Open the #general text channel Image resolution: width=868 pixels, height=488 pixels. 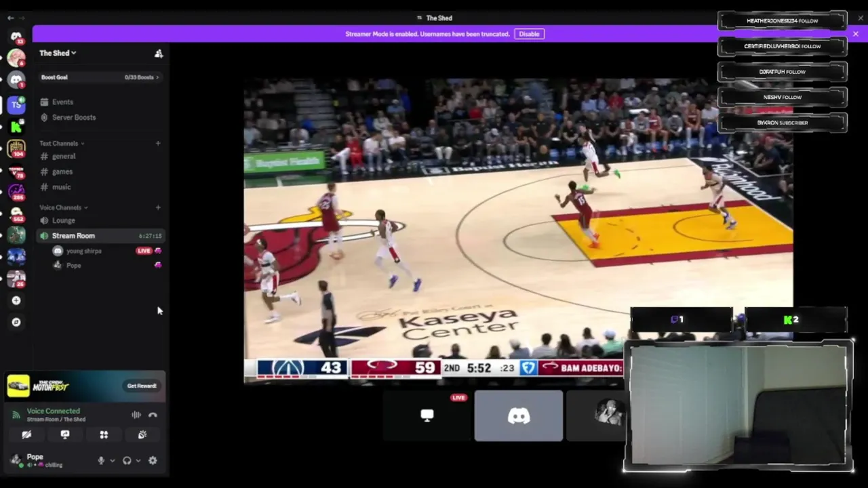[64, 157]
